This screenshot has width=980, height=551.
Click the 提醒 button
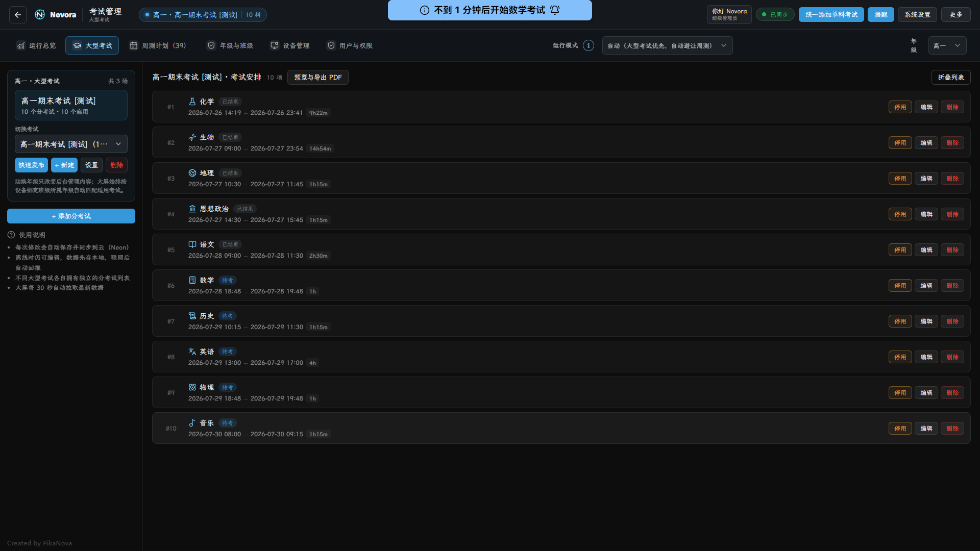pyautogui.click(x=881, y=15)
